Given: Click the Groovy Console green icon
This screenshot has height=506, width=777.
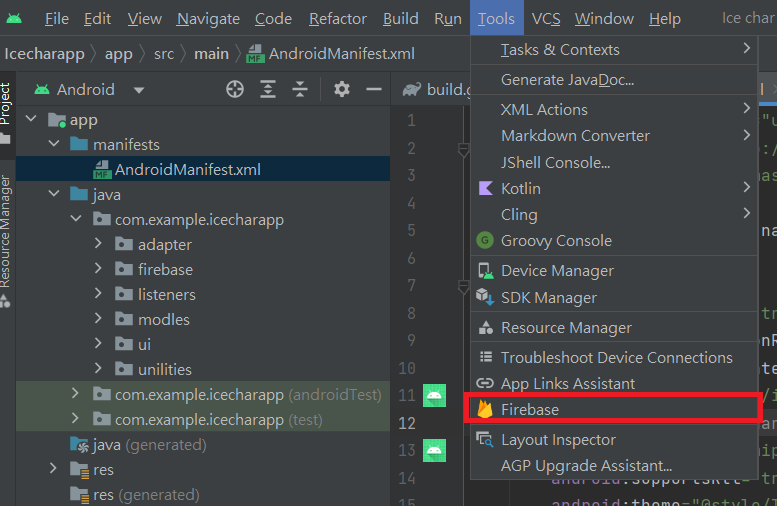Looking at the screenshot, I should 485,240.
